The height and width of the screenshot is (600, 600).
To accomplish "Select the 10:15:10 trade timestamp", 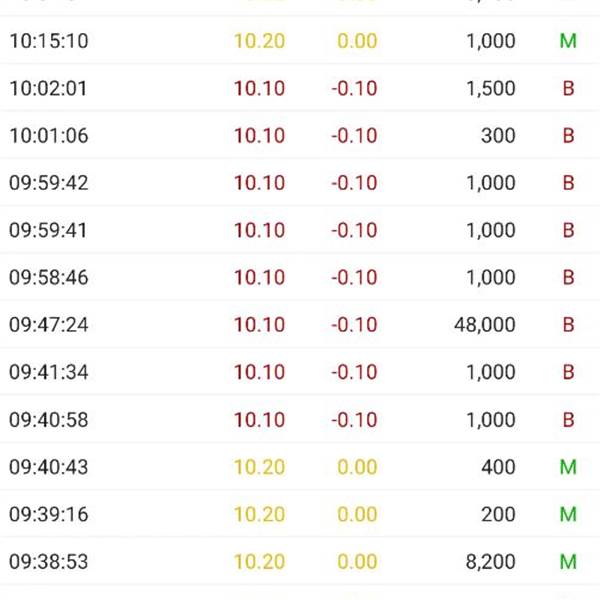I will point(49,42).
